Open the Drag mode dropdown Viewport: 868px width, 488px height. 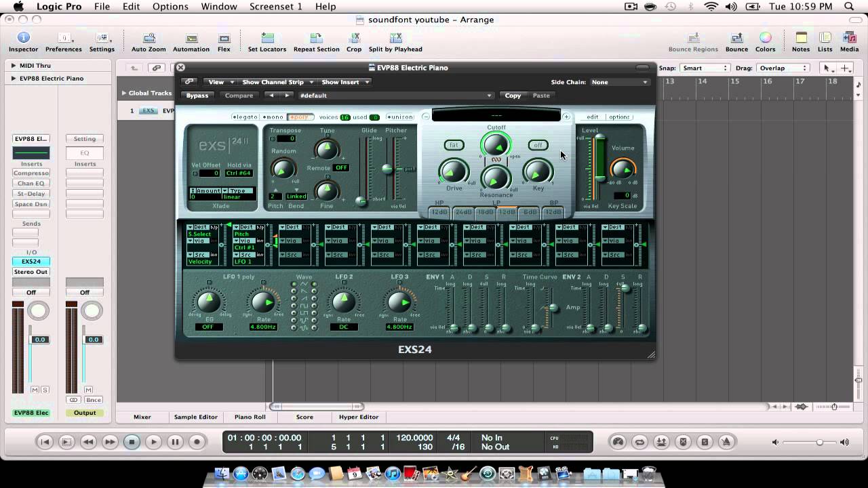pyautogui.click(x=783, y=68)
